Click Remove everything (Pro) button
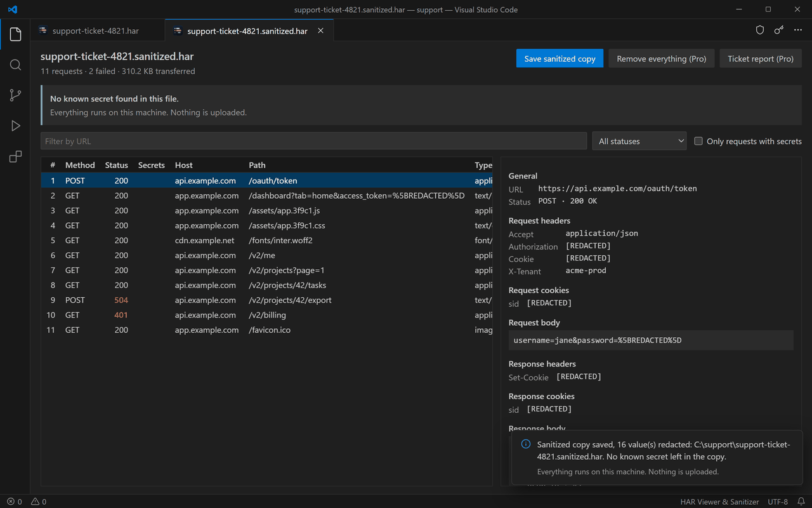812x508 pixels. pos(662,58)
